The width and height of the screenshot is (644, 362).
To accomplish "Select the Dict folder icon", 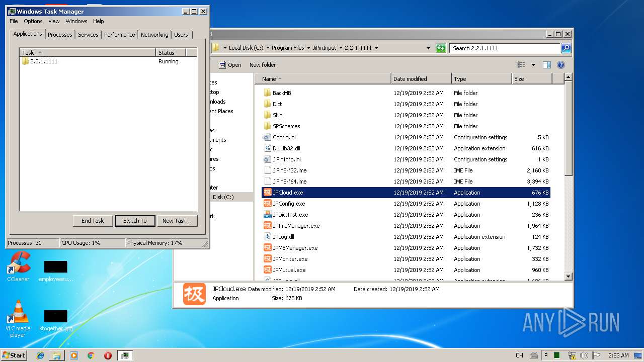I will coord(268,104).
